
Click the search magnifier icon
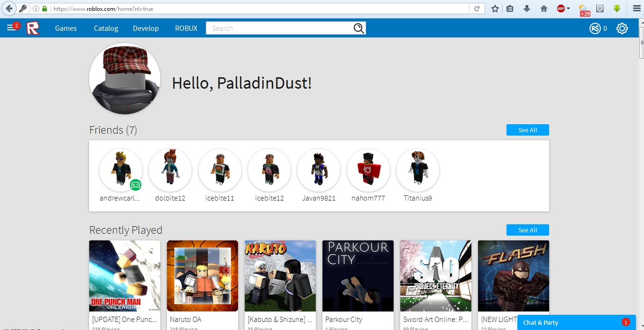pos(359,28)
